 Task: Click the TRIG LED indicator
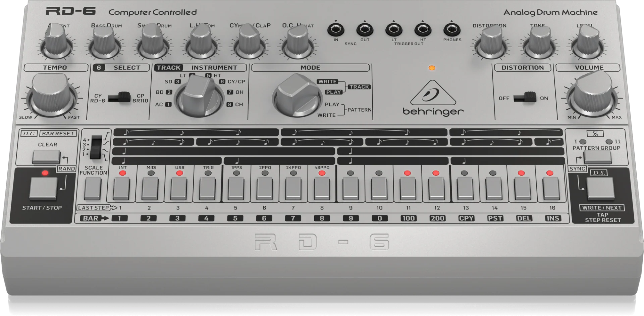(208, 173)
